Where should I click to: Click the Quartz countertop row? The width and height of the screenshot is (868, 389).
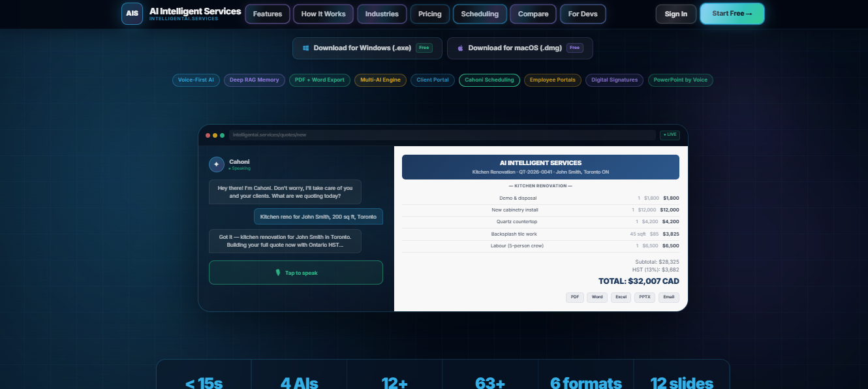click(540, 222)
